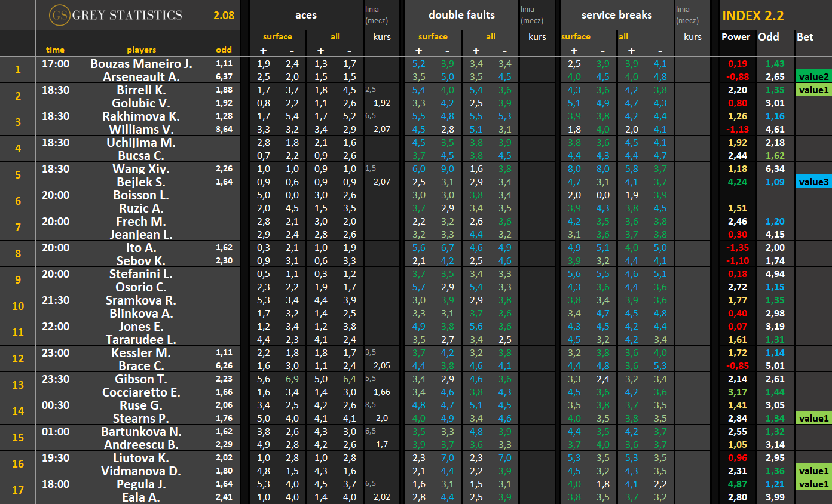Click the players column header
Viewport: 832px width, 504px height.
(x=141, y=50)
